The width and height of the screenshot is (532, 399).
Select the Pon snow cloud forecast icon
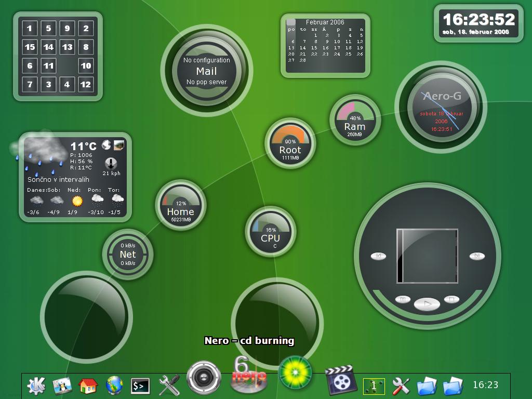pyautogui.click(x=97, y=200)
